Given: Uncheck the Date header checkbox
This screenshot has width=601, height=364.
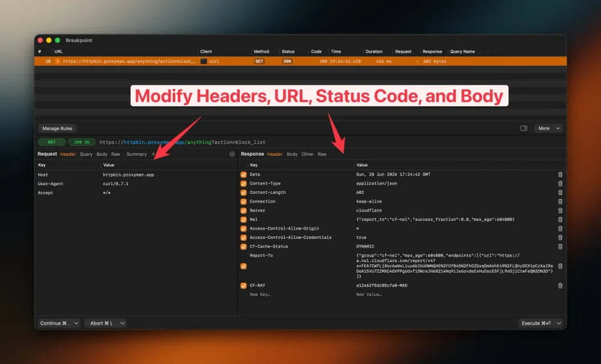Looking at the screenshot, I should pyautogui.click(x=244, y=174).
